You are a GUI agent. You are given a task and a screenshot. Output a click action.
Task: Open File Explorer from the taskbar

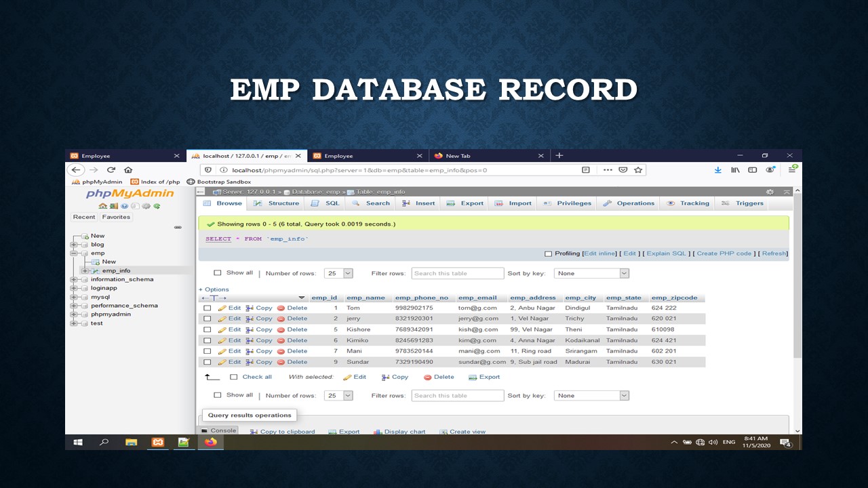(x=132, y=442)
